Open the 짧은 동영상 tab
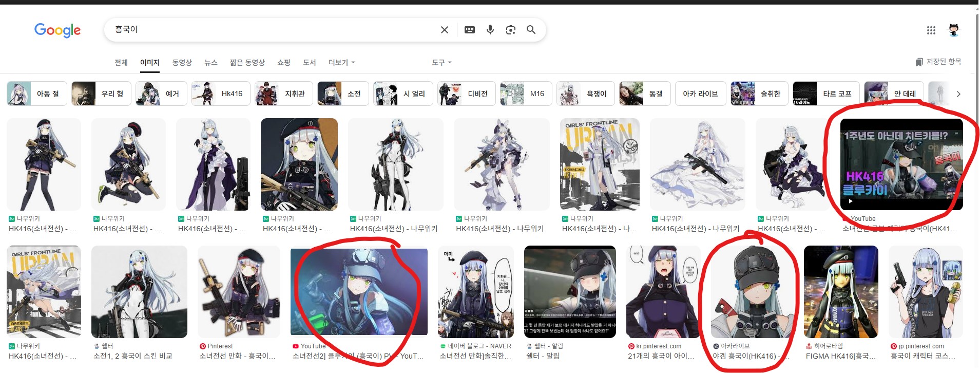This screenshot has height=373, width=980. coord(247,62)
